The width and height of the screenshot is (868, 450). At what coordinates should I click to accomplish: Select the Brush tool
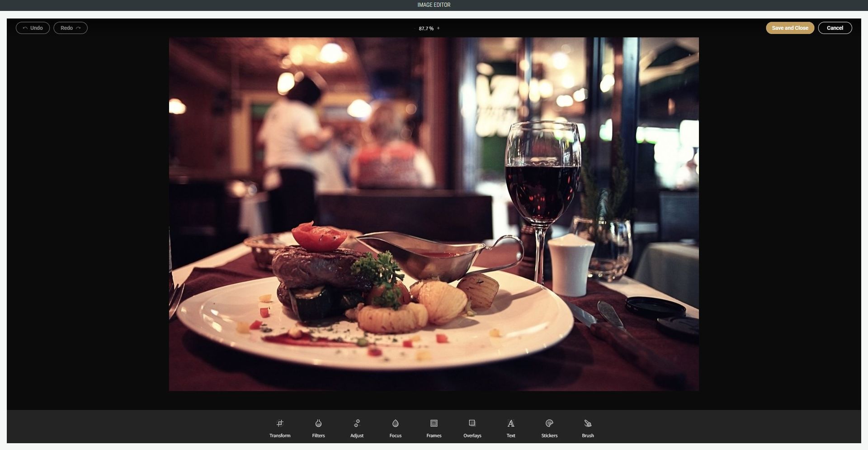(588, 428)
